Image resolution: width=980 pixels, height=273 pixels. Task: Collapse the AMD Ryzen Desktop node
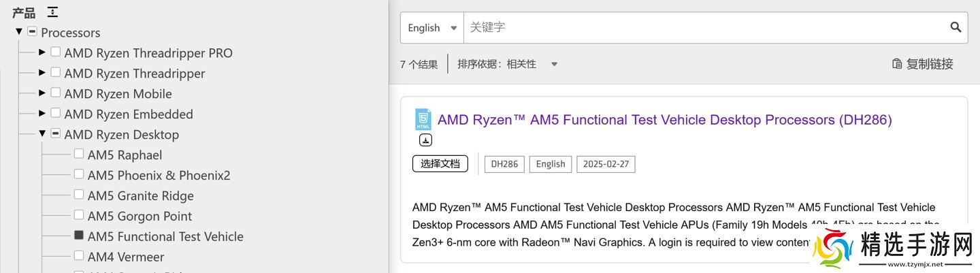(42, 133)
